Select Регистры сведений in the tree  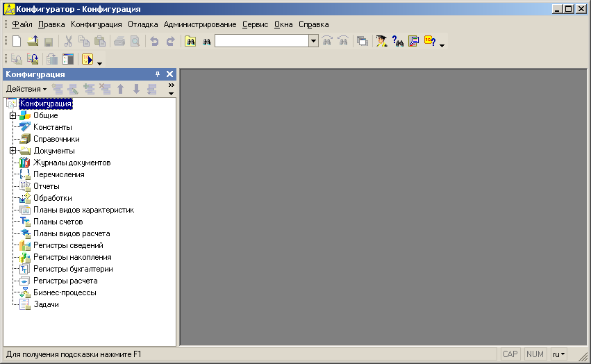click(x=68, y=245)
